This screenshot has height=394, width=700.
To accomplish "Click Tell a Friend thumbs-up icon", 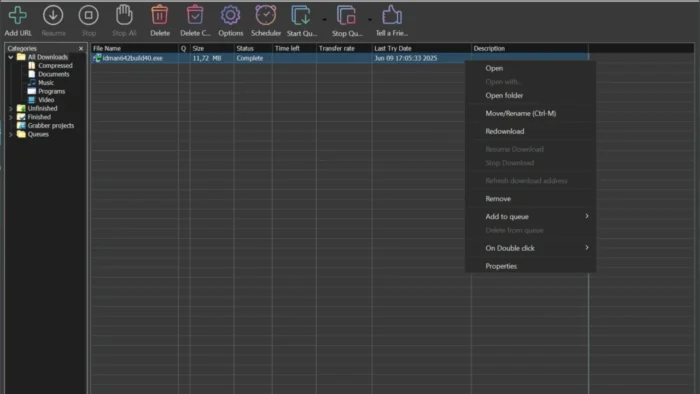I will pyautogui.click(x=392, y=15).
